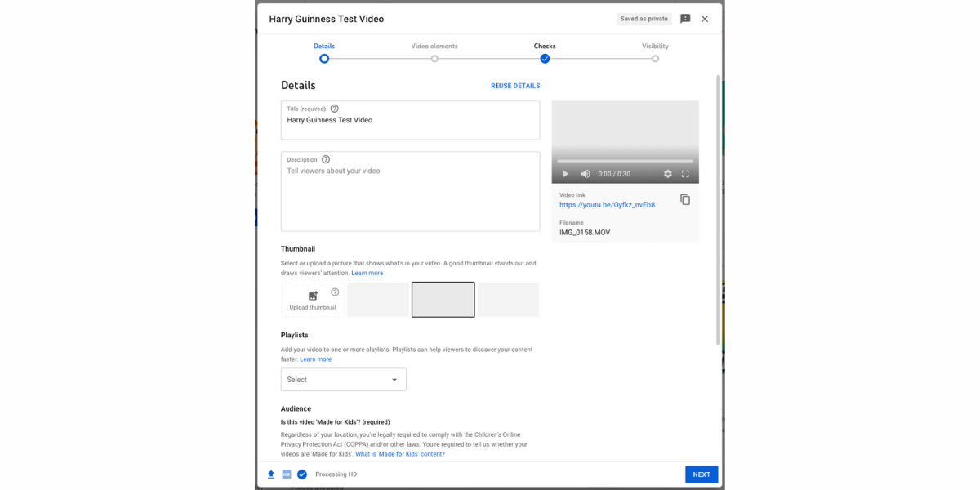980x490 pixels.
Task: Click the Saved as private badge
Action: point(644,19)
